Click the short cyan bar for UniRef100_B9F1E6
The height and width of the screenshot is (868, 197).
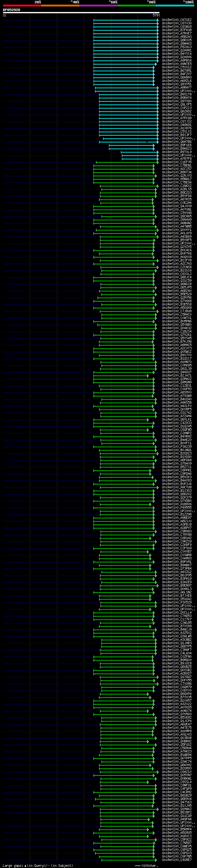pos(132,145)
